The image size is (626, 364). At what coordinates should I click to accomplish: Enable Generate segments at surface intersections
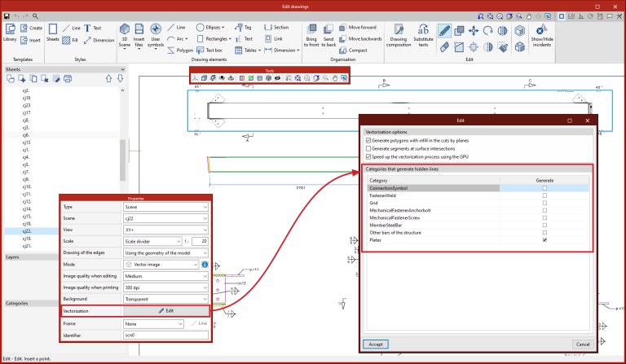368,149
